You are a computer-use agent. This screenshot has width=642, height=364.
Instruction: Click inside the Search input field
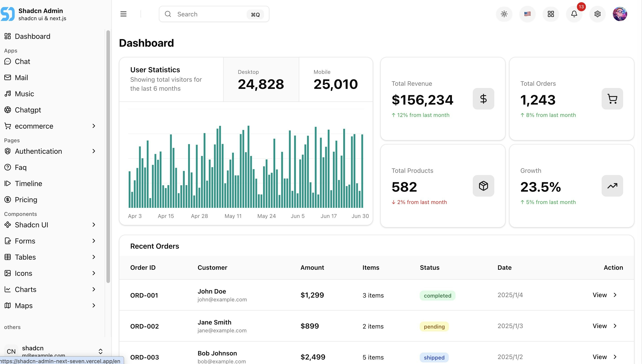[x=213, y=14]
